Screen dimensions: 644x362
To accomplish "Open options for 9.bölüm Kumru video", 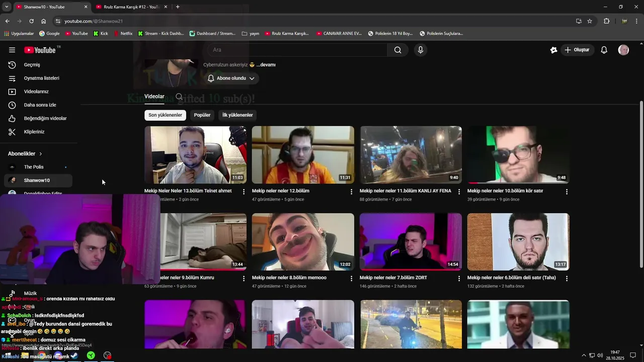I will pos(244,278).
